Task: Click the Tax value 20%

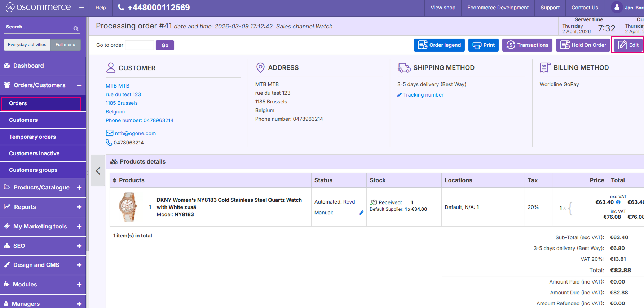Action: 533,207
